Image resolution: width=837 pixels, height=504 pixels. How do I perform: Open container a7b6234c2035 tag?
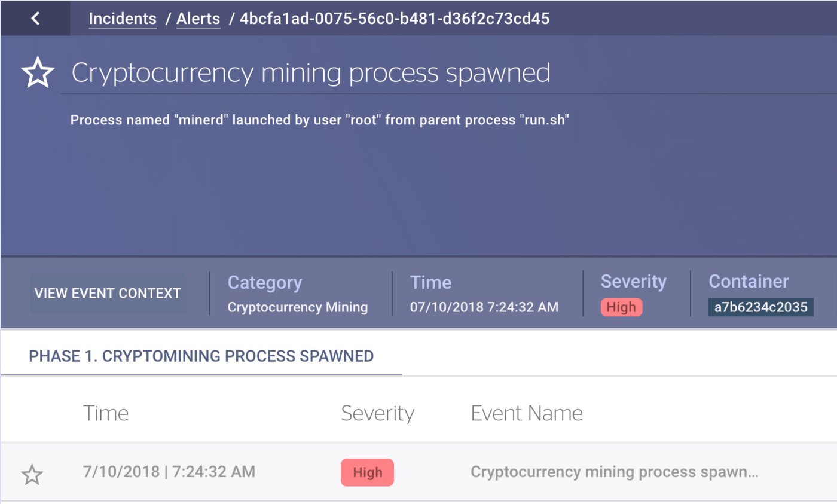tap(760, 307)
